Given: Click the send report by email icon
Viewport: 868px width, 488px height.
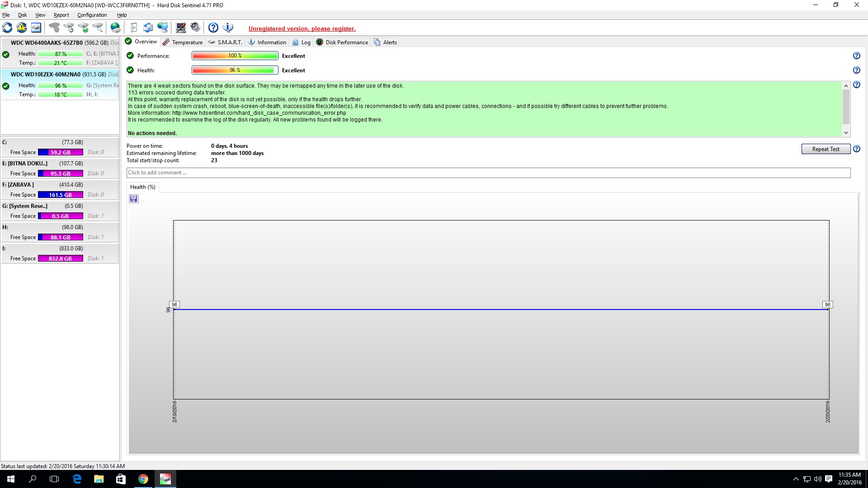Looking at the screenshot, I should coord(148,28).
